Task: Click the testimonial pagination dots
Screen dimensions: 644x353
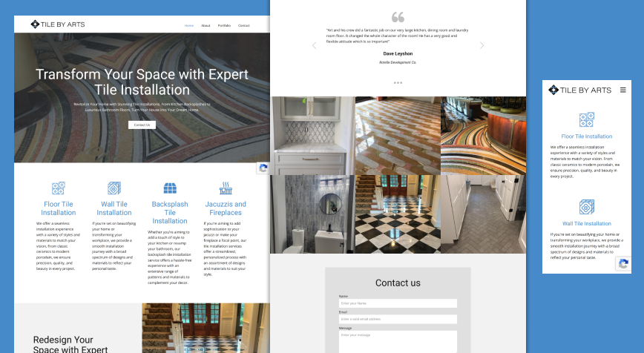Action: 398,83
